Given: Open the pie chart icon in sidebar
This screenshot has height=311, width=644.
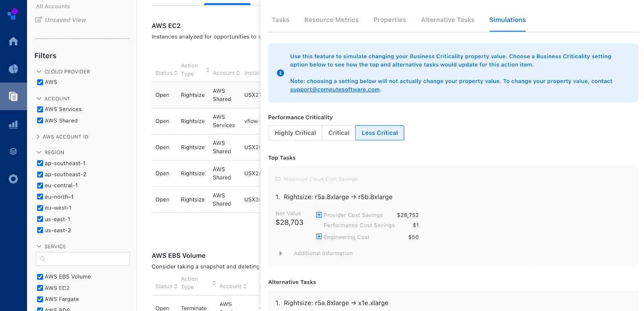Looking at the screenshot, I should (x=13, y=69).
